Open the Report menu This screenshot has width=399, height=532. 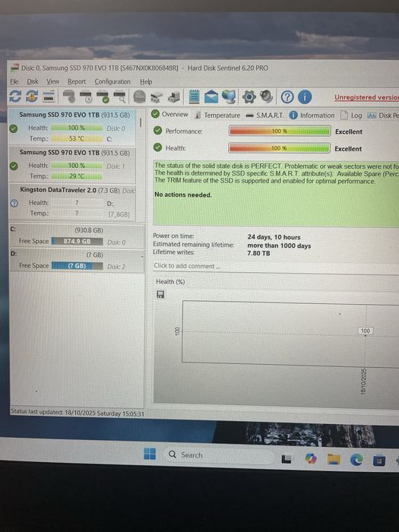tap(76, 82)
